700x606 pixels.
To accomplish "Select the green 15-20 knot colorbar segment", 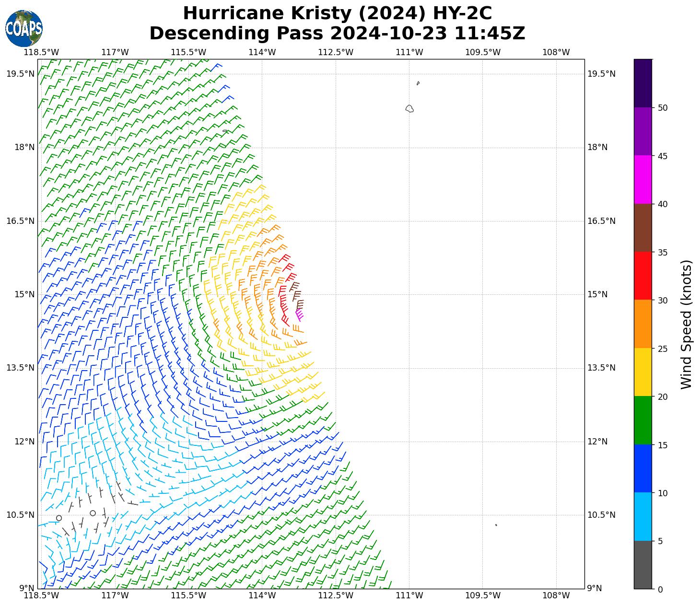I will point(642,420).
